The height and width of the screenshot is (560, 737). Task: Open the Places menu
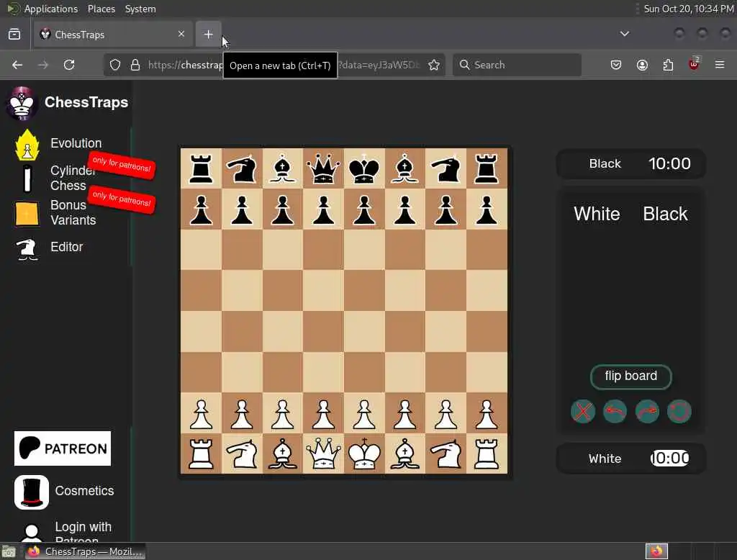(101, 9)
